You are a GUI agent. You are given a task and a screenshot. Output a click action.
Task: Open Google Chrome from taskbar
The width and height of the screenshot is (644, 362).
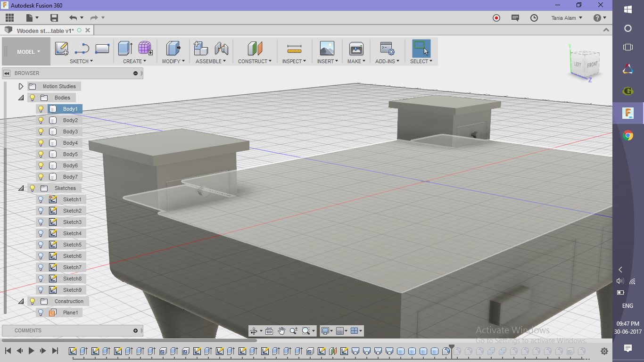pyautogui.click(x=628, y=136)
